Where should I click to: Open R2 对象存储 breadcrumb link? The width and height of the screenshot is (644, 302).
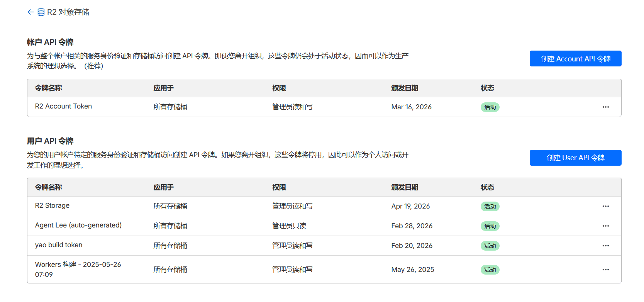click(68, 12)
